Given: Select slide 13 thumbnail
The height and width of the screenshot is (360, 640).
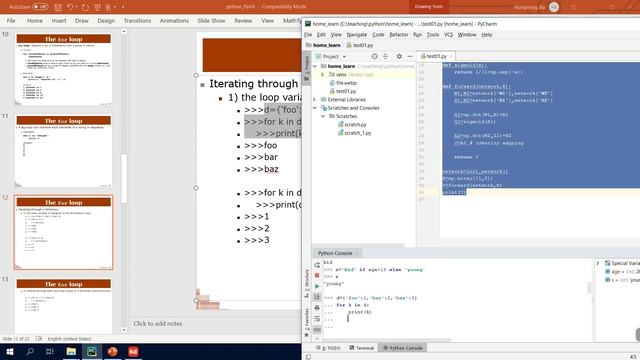Looking at the screenshot, I should click(x=64, y=306).
